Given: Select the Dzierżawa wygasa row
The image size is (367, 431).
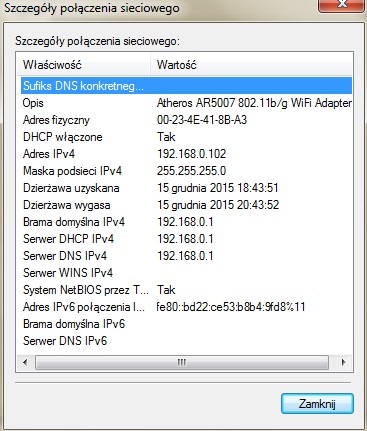Looking at the screenshot, I should [186, 205].
